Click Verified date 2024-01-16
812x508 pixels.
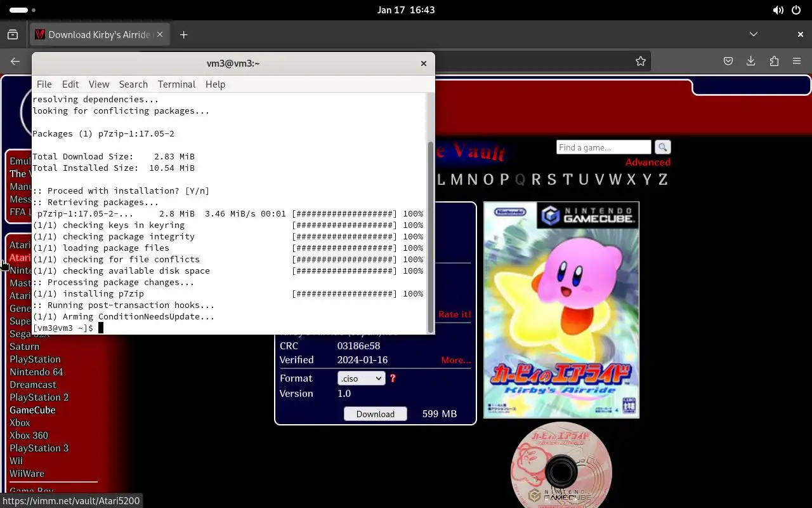click(362, 360)
